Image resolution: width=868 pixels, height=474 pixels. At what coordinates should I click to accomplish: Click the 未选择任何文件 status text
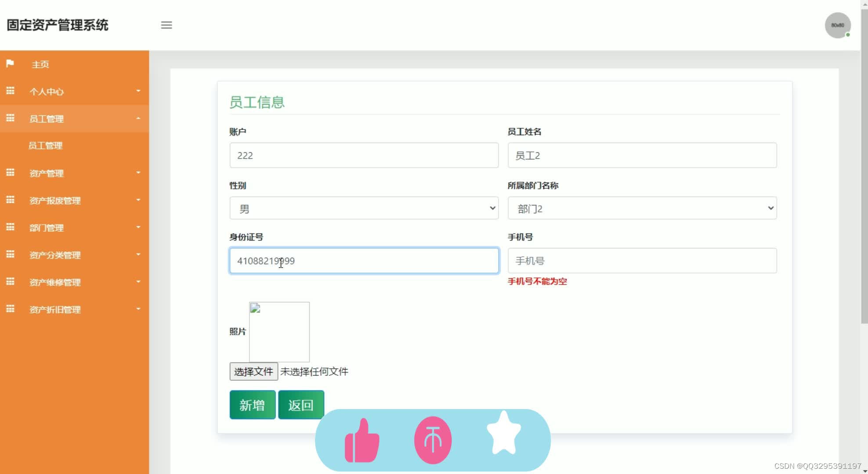(314, 372)
